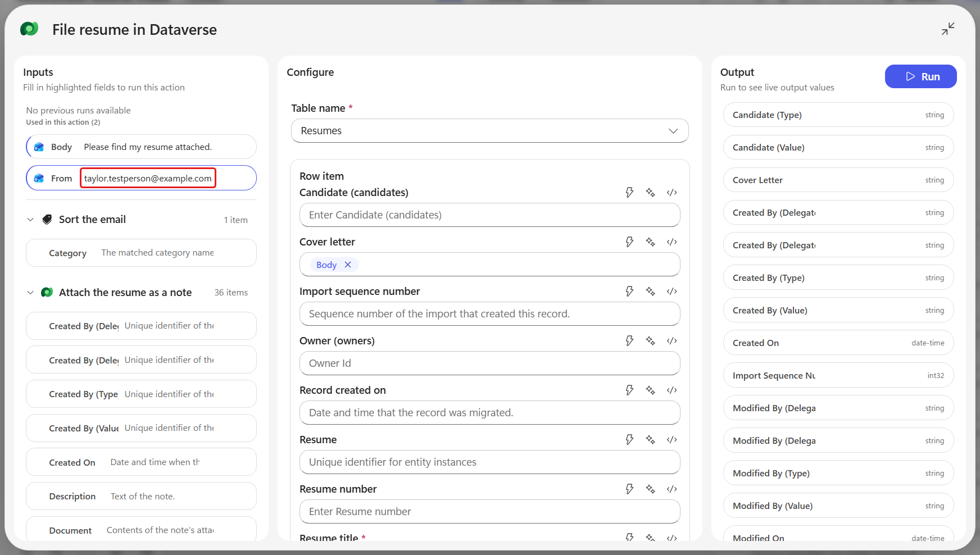Image resolution: width=980 pixels, height=555 pixels.
Task: Click the Created On date input on the left
Action: [x=142, y=462]
